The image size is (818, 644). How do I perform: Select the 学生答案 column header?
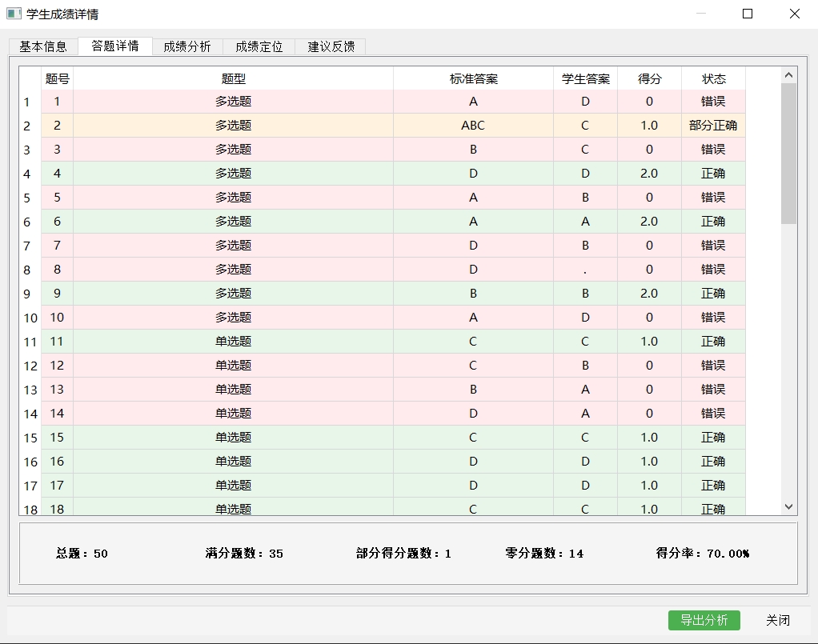tap(585, 78)
